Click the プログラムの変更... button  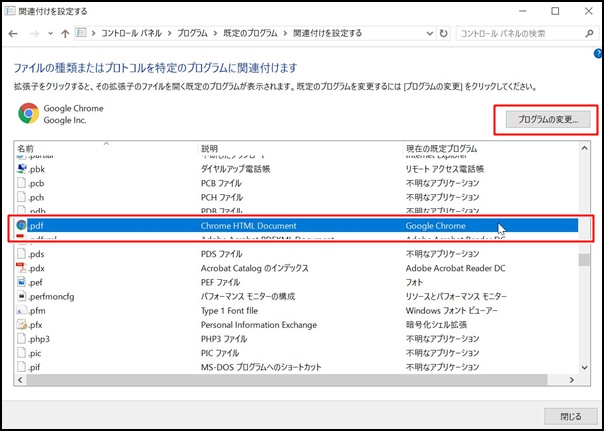(x=548, y=119)
